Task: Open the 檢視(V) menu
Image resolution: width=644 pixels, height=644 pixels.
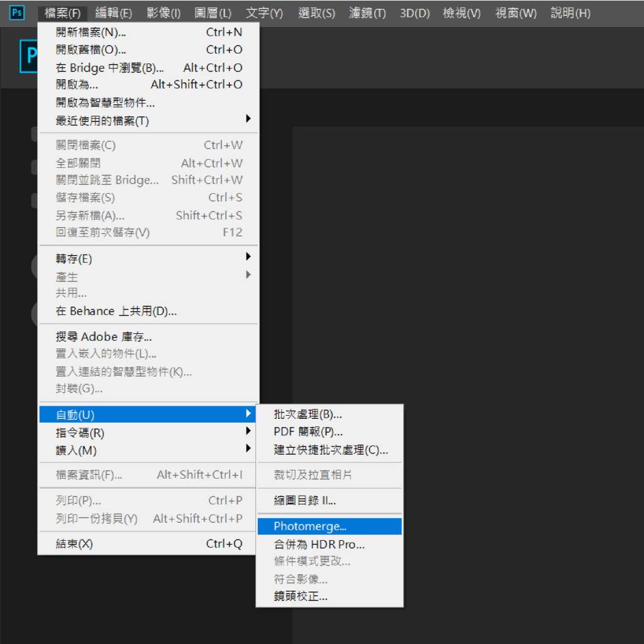Action: click(x=462, y=13)
